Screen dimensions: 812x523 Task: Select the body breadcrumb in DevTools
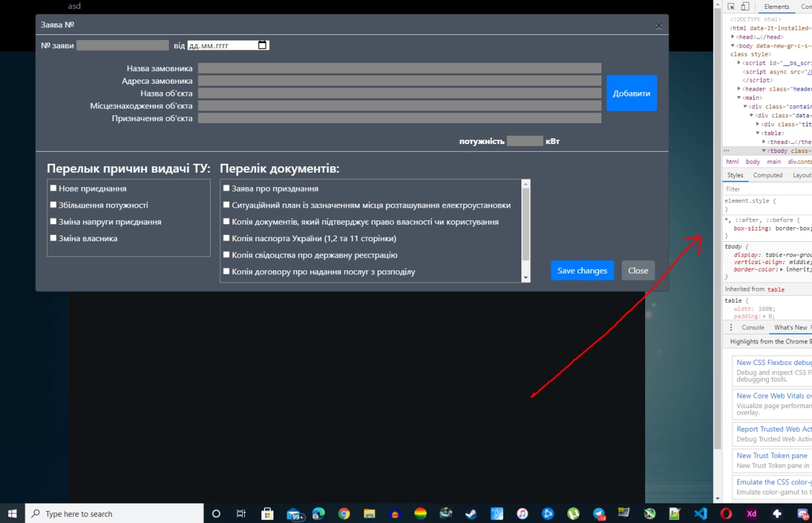point(753,162)
